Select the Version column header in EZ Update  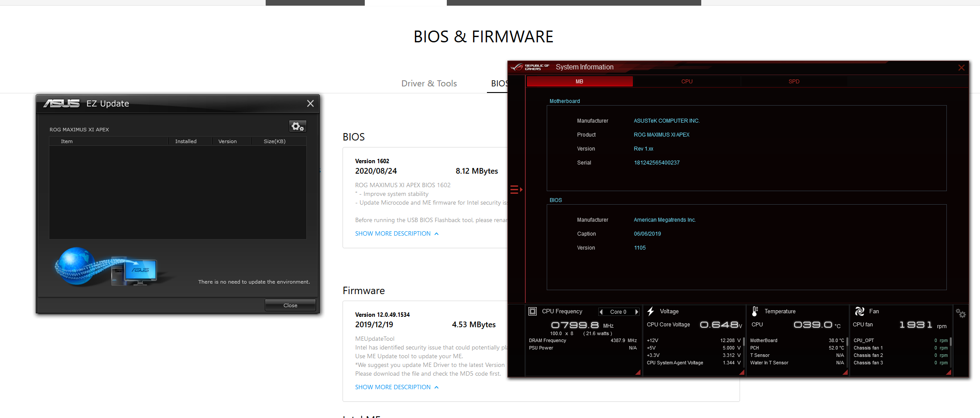[227, 141]
